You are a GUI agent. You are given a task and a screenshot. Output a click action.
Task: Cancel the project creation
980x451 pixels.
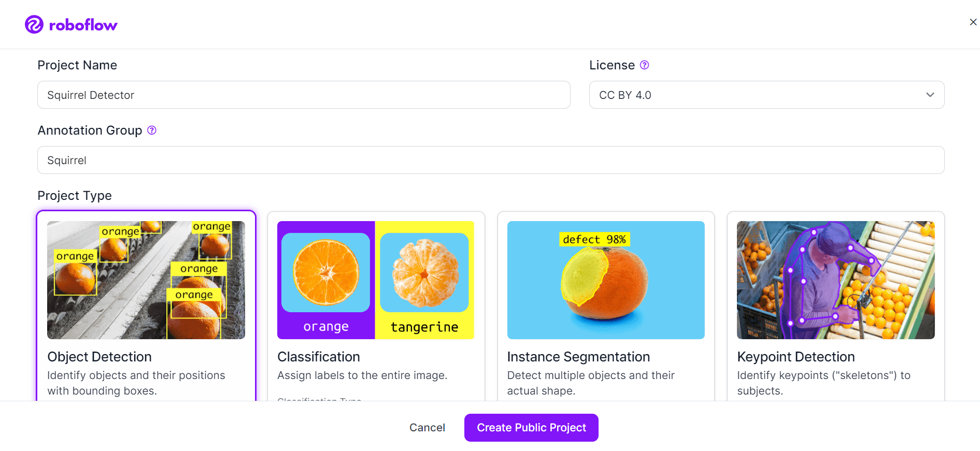[x=427, y=428]
